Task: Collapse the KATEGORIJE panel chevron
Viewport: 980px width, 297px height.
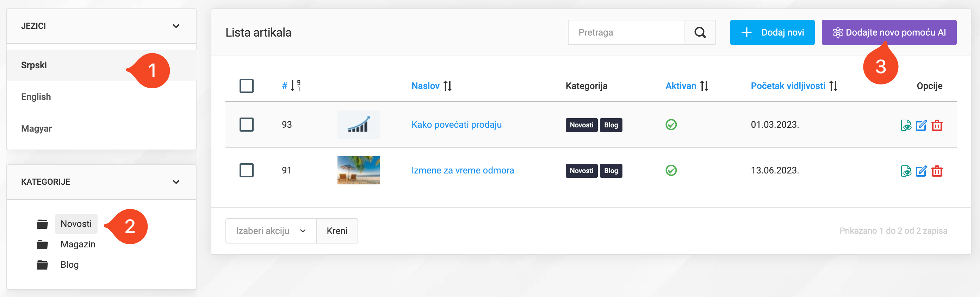Action: point(176,182)
